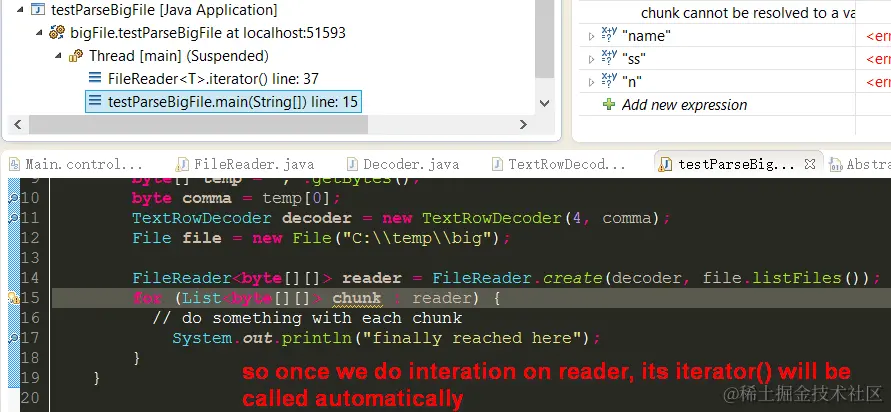This screenshot has width=891, height=412.
Task: Click the expression icon next to "ss"
Action: [609, 59]
